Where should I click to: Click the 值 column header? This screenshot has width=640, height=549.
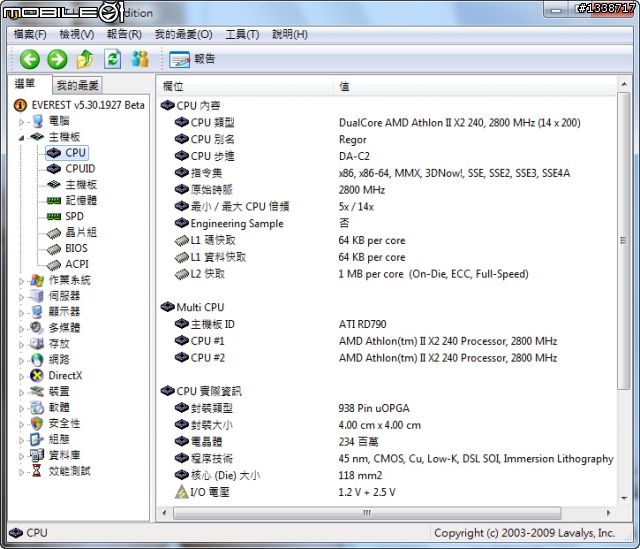click(x=475, y=87)
